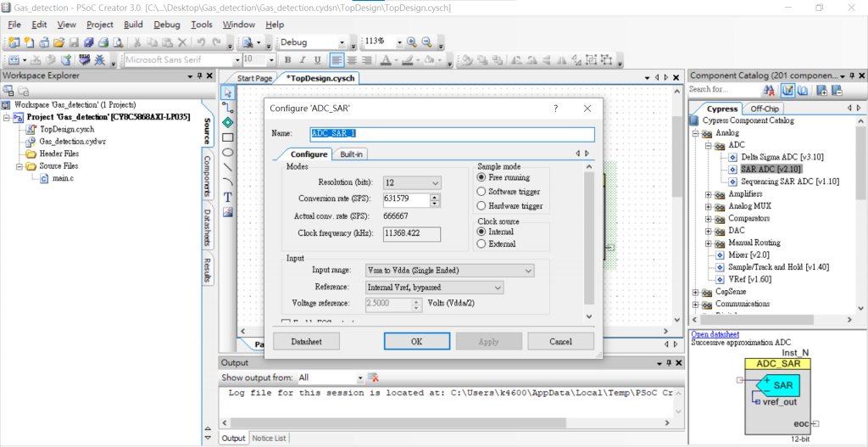Click the Program chip toolbar icon

(x=84, y=60)
